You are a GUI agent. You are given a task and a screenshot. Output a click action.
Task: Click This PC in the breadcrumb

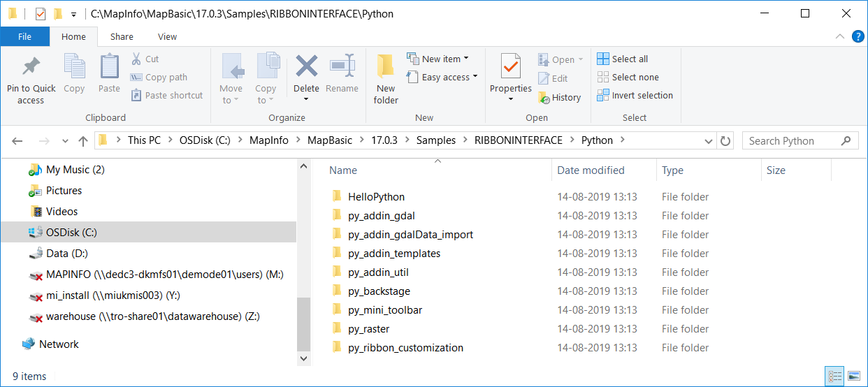tap(144, 140)
